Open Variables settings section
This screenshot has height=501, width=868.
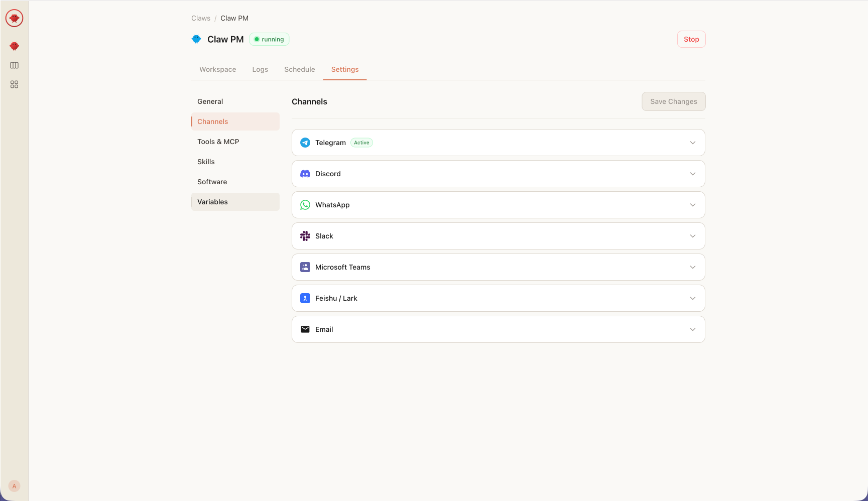pyautogui.click(x=235, y=202)
